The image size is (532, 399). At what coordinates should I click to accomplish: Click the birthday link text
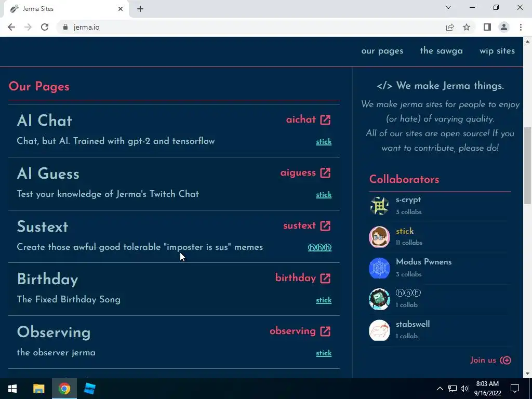[x=296, y=278]
